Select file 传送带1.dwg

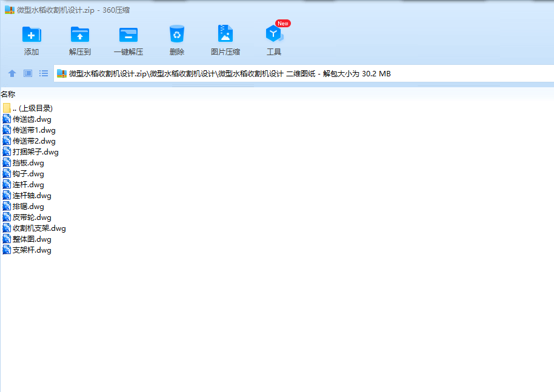(29, 130)
